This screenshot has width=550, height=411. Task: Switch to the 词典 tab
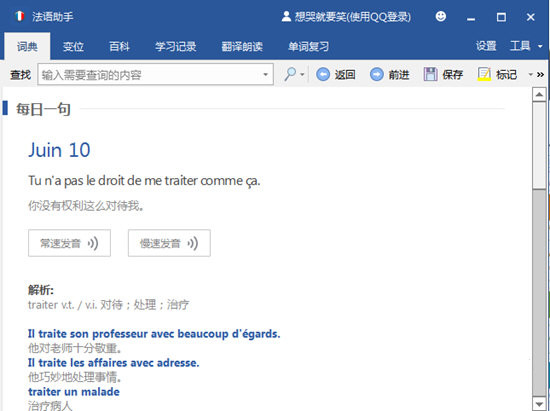click(27, 46)
